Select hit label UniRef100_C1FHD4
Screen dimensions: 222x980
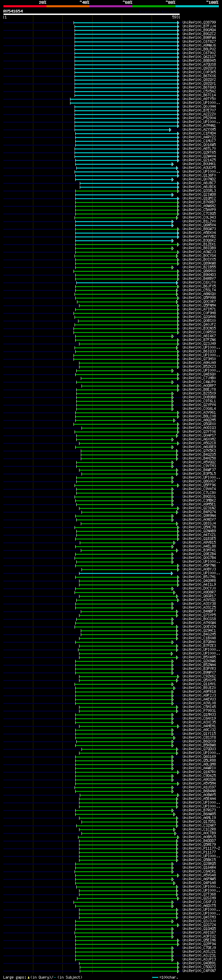tap(199, 133)
